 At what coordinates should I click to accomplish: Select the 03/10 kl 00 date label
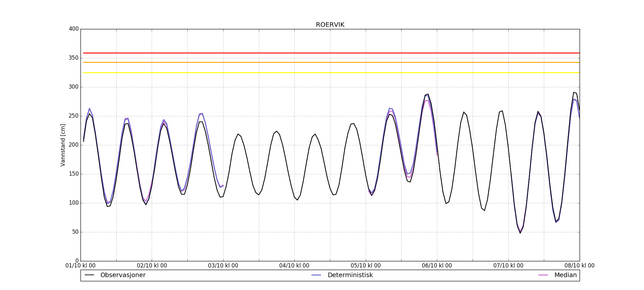pyautogui.click(x=223, y=266)
